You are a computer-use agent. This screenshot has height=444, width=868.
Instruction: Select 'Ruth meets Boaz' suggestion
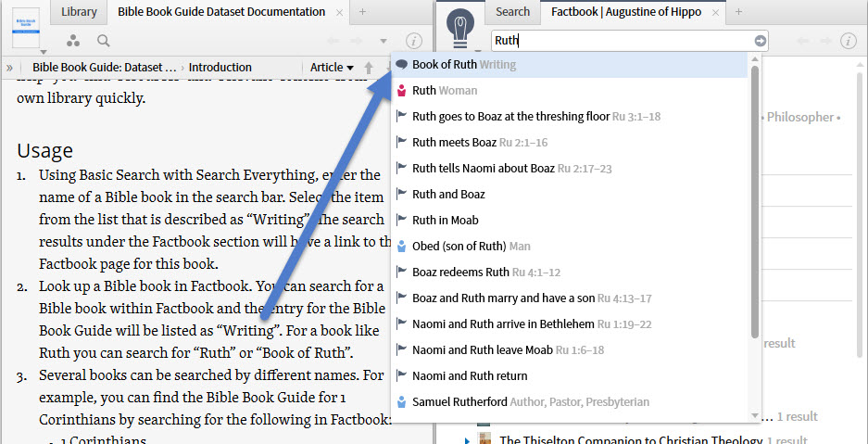coord(571,142)
